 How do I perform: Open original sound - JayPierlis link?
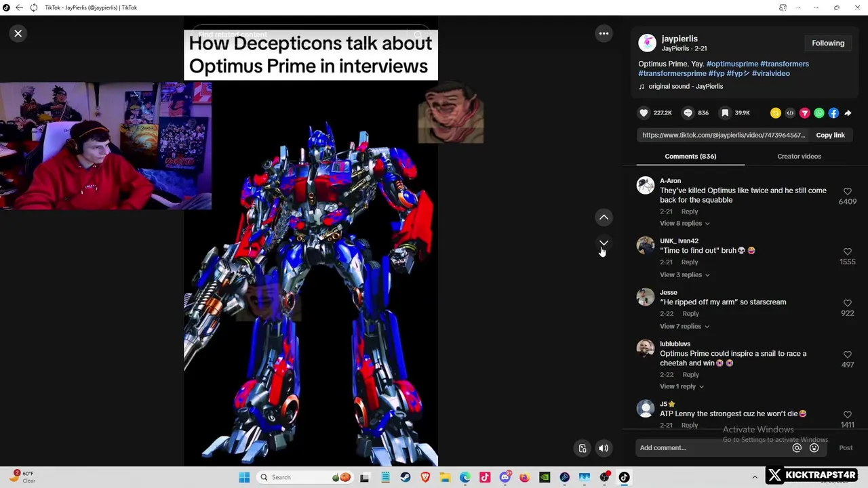point(686,86)
